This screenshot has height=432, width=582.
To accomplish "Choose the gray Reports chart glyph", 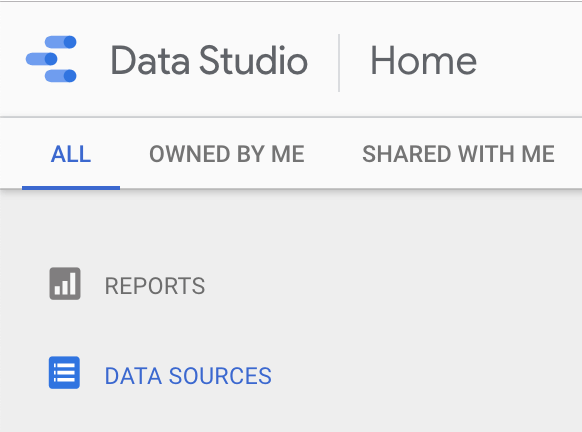I will pos(65,284).
